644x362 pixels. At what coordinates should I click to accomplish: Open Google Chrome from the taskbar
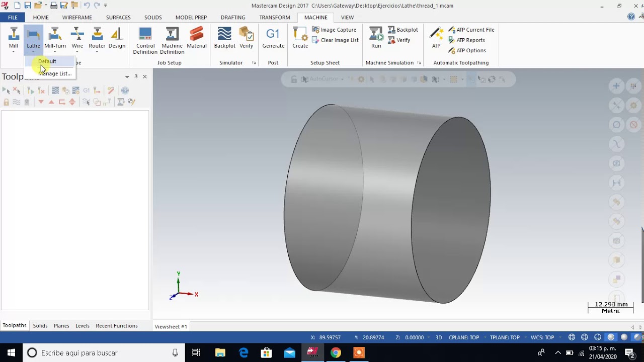pos(336,352)
